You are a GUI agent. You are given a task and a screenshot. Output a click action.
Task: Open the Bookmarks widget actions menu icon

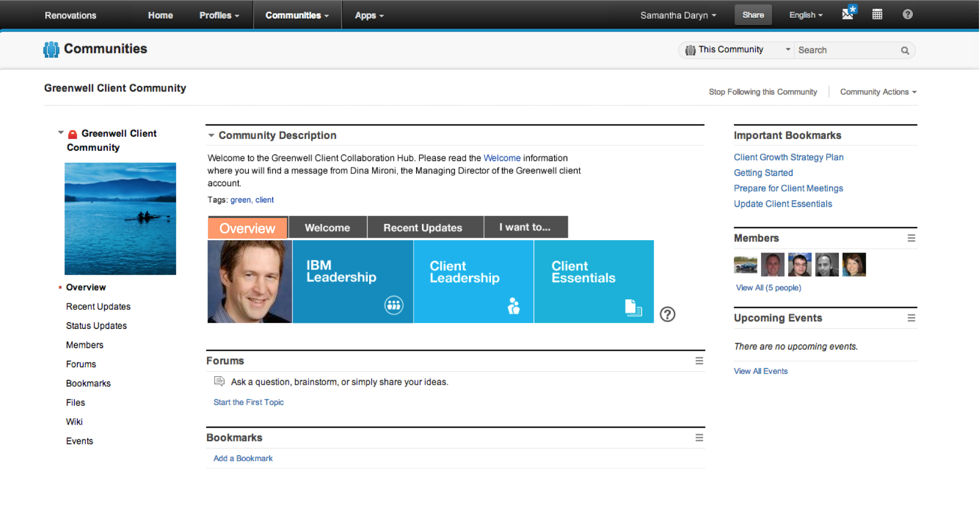[x=699, y=438]
